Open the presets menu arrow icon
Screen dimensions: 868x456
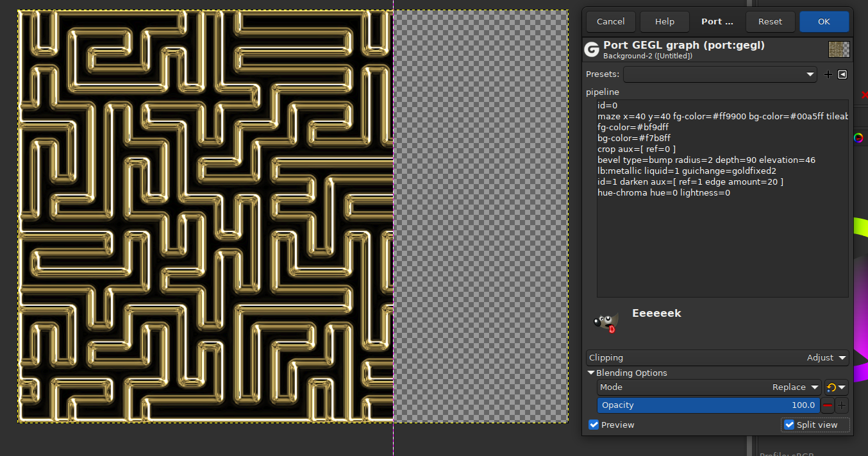tap(842, 74)
